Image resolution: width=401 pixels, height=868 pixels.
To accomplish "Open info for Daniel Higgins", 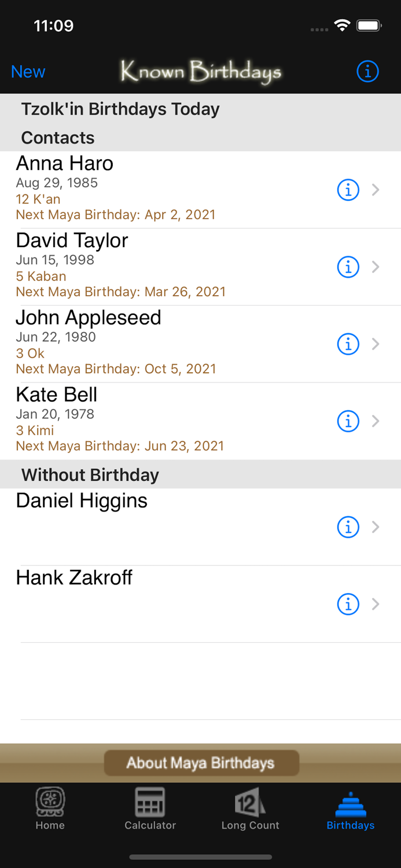I will click(x=348, y=527).
